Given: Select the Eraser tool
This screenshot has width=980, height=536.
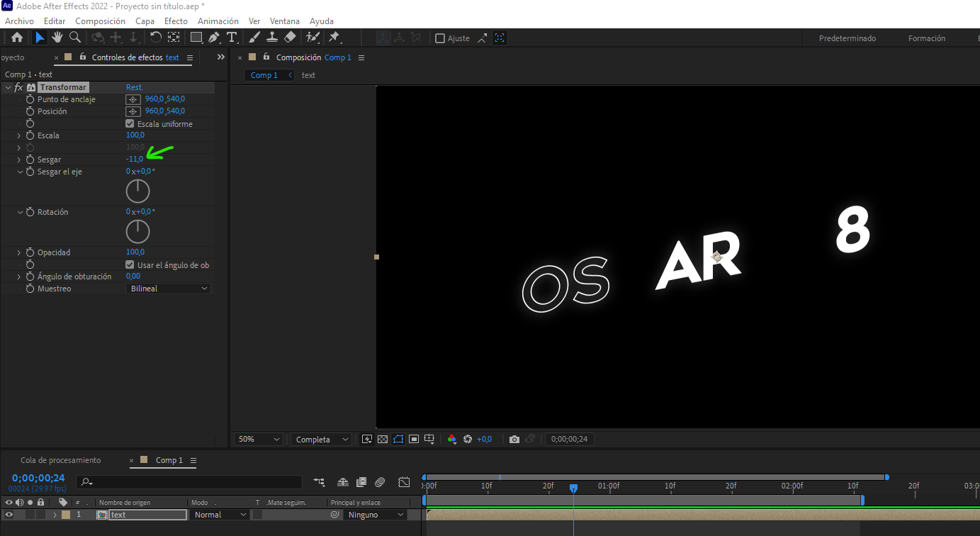Looking at the screenshot, I should (290, 38).
